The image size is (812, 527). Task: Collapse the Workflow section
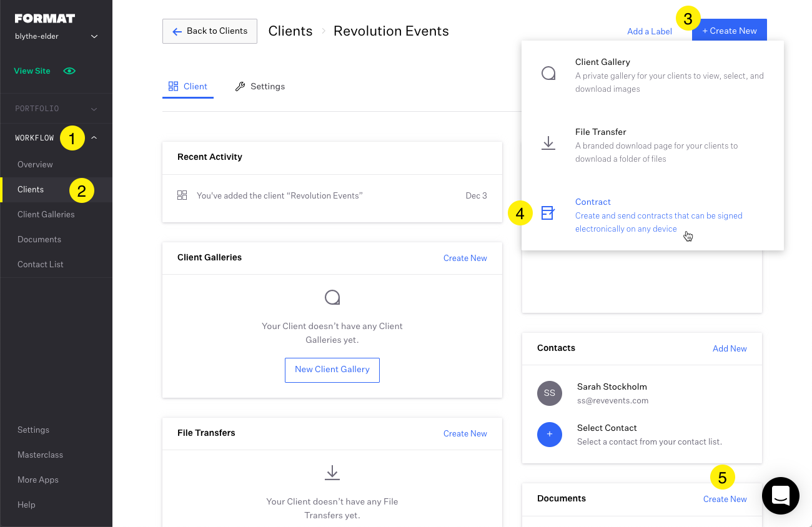point(94,138)
